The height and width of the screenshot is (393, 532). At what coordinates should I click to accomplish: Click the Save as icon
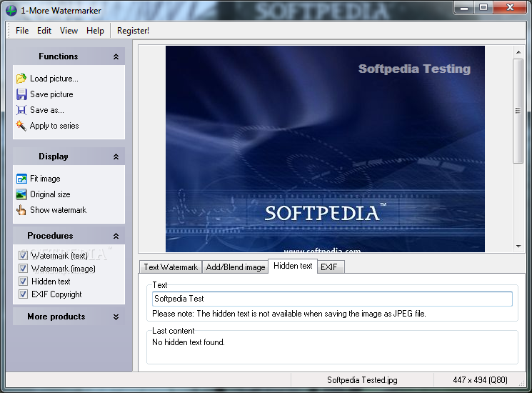[x=21, y=110]
